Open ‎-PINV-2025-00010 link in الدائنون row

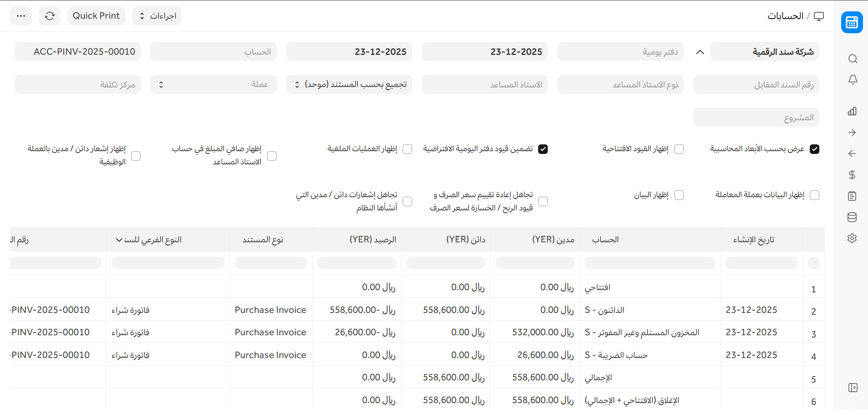50,310
